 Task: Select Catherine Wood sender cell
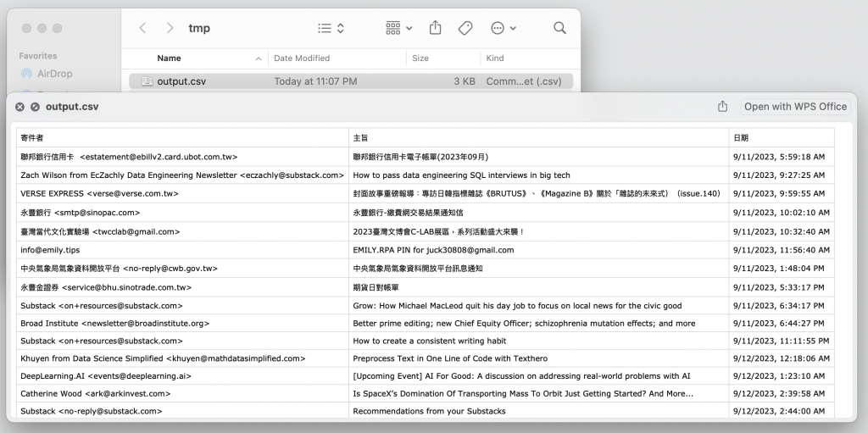click(183, 394)
